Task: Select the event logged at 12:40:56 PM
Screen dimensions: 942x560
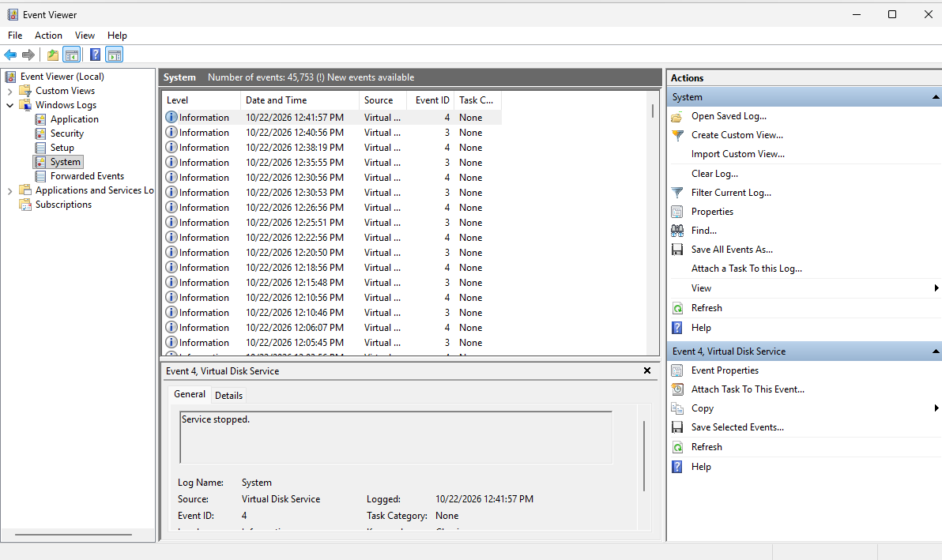Action: pyautogui.click(x=332, y=133)
